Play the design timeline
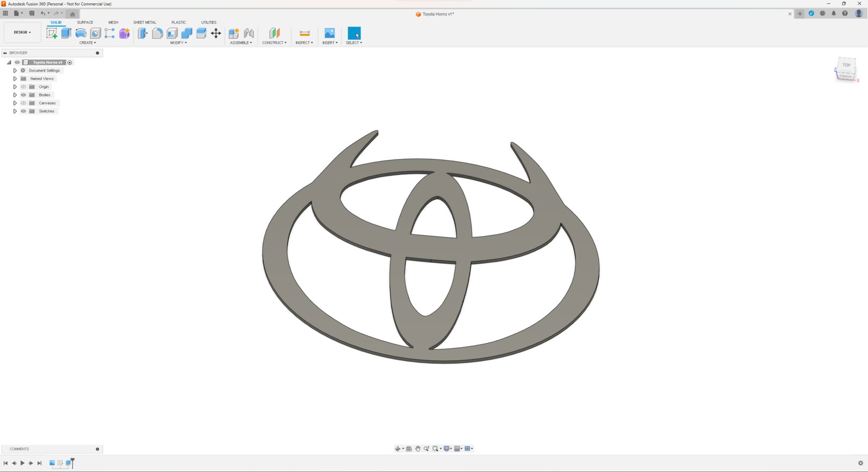The width and height of the screenshot is (868, 472). (22, 463)
